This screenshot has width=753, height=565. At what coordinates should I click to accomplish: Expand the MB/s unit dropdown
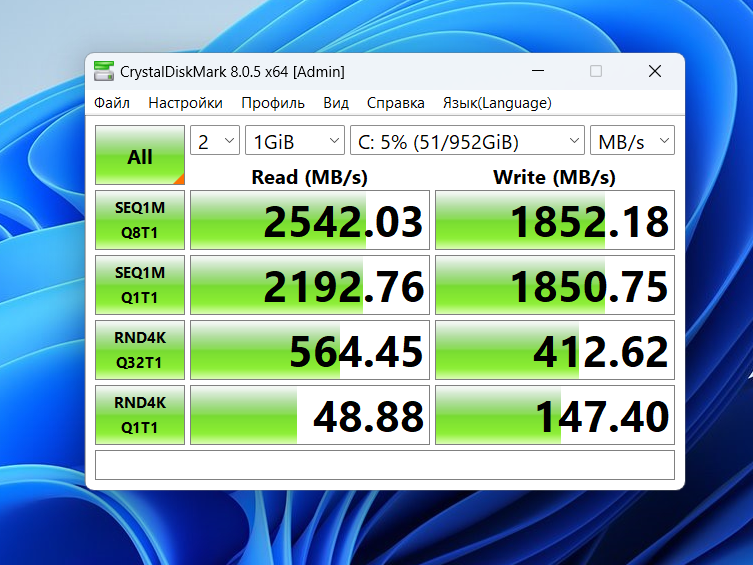point(632,141)
